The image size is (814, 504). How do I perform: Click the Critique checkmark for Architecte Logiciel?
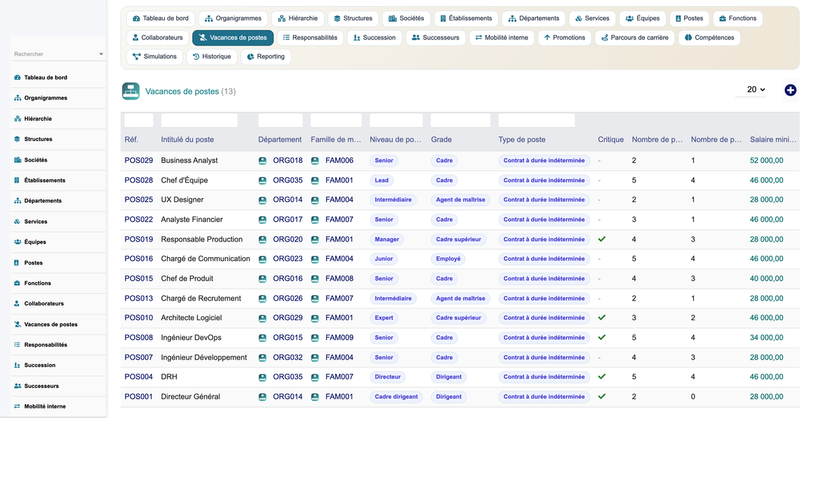coord(602,317)
